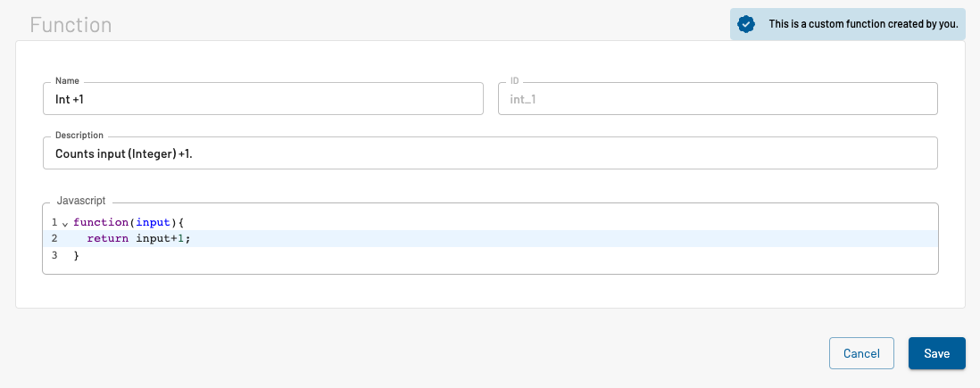Focus the Description text field
The image size is (980, 388).
[x=490, y=153]
